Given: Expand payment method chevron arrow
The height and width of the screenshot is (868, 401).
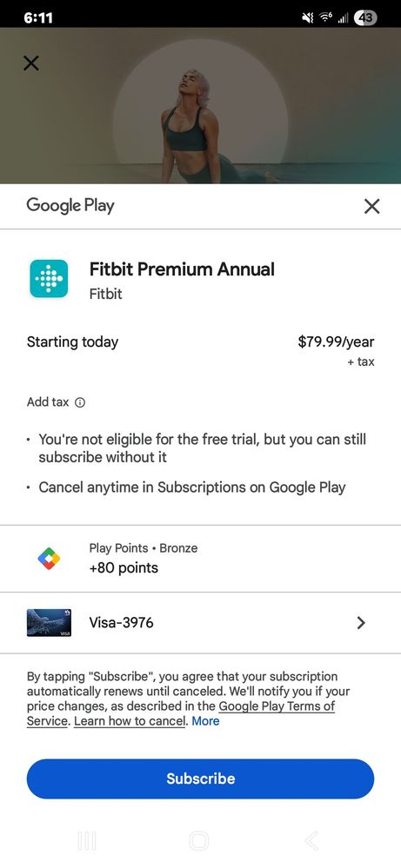Looking at the screenshot, I should 361,623.
